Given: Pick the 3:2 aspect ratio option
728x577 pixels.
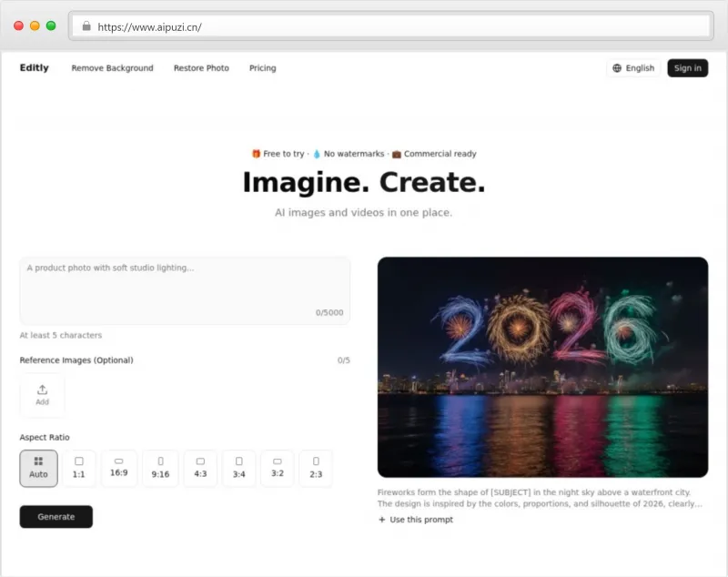Looking at the screenshot, I should [277, 468].
